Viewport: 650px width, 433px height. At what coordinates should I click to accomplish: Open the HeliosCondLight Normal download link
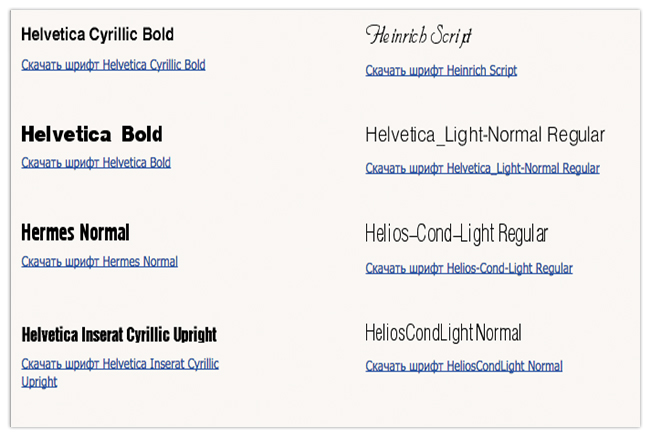point(464,366)
